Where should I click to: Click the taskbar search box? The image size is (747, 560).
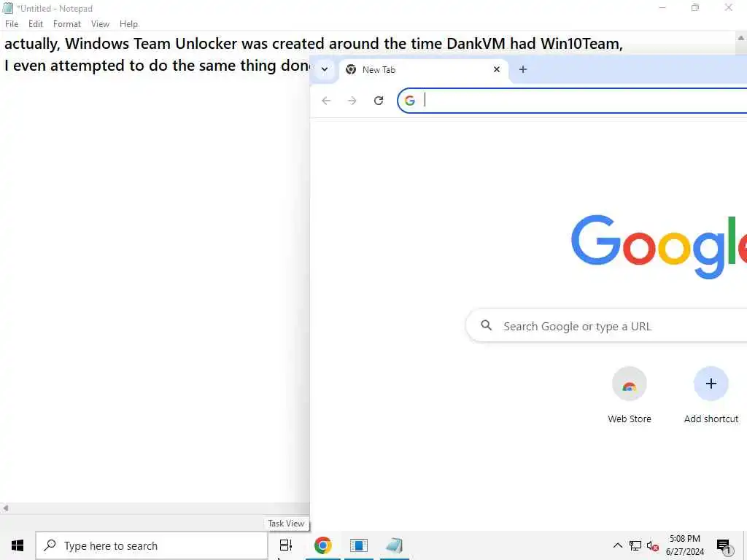[152, 545]
